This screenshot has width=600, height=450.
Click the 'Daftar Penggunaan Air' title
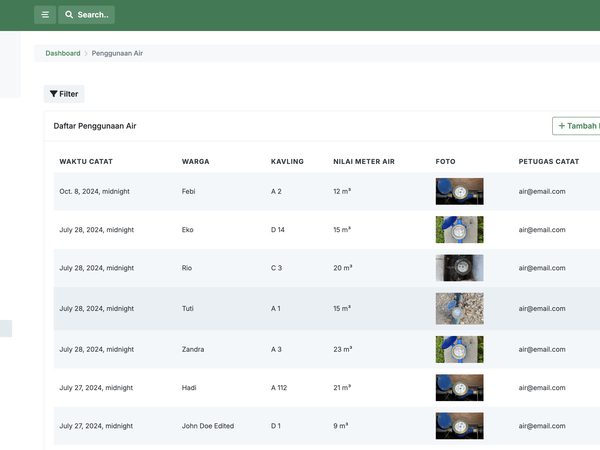(95, 126)
